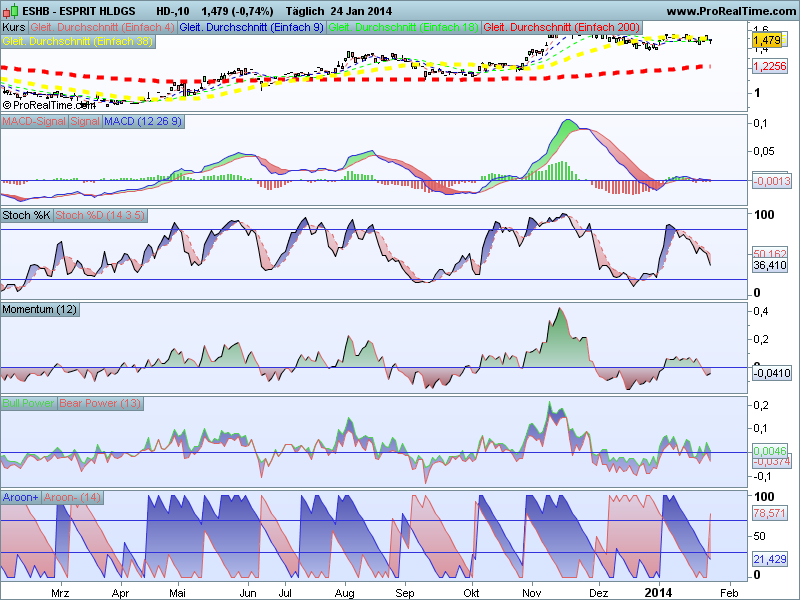
Task: Click the 1 price scale value
Action: click(757, 93)
